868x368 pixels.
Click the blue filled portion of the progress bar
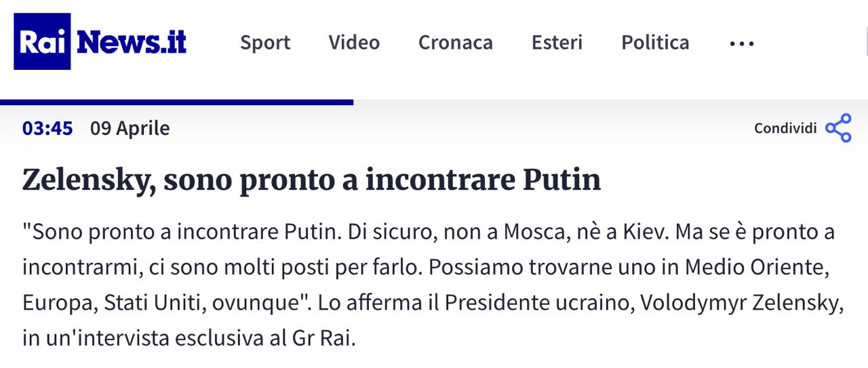(x=176, y=102)
